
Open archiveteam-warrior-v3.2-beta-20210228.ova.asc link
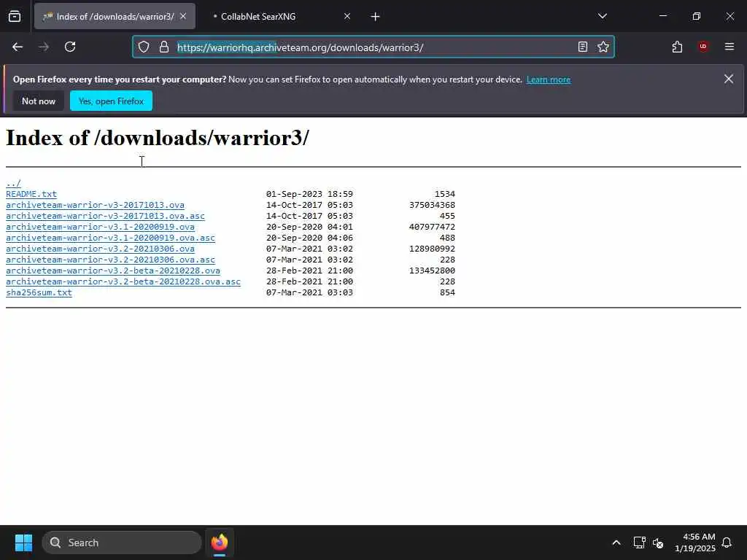[x=123, y=282]
